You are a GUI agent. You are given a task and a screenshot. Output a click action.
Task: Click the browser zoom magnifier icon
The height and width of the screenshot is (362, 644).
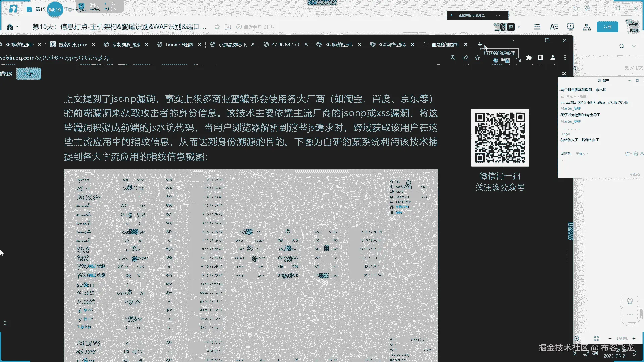tap(453, 58)
